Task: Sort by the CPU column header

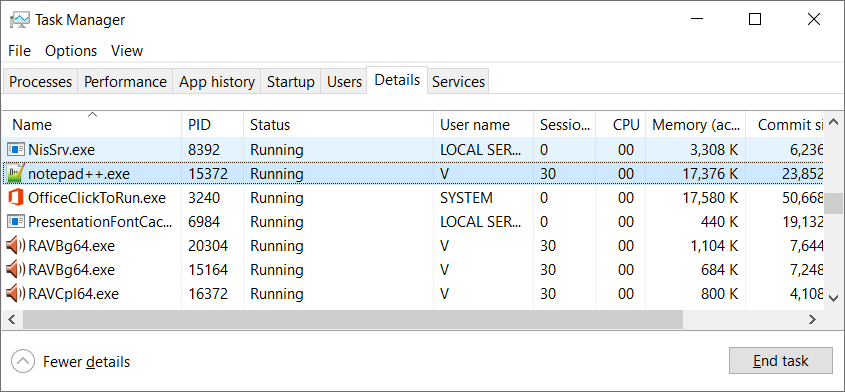Action: 621,125
